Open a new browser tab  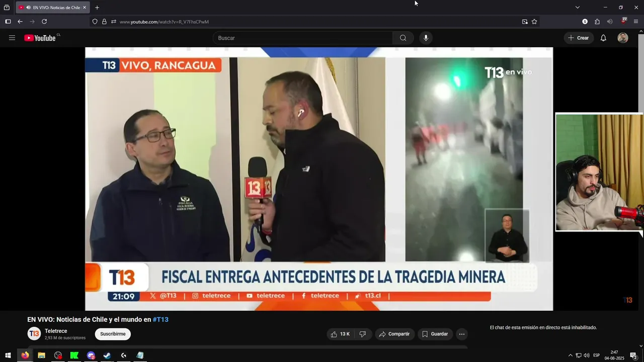pos(97,8)
